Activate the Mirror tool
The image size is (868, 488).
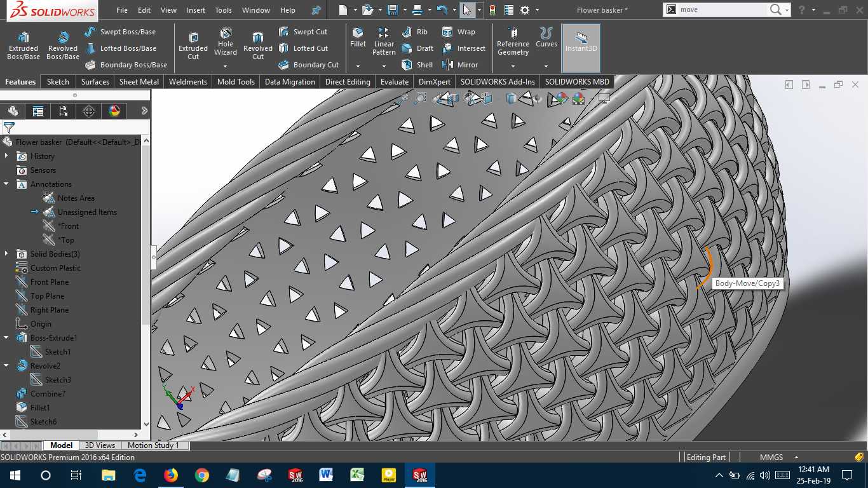coord(460,65)
